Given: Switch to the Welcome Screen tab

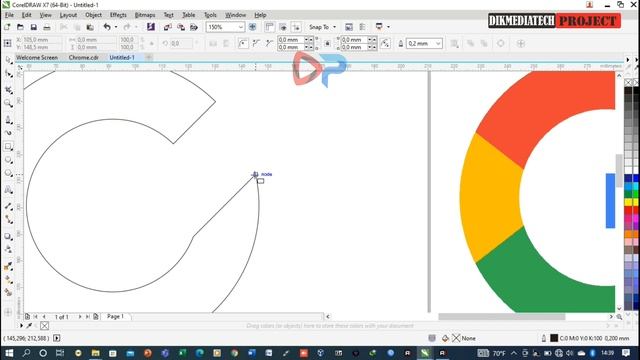Looking at the screenshot, I should (x=37, y=58).
